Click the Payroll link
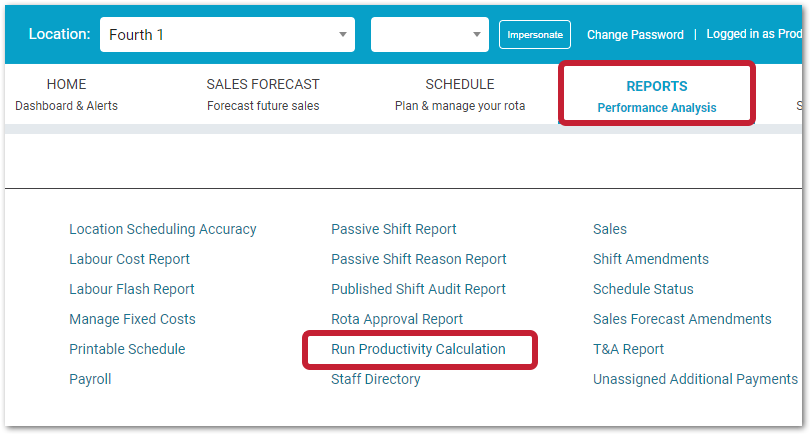 click(x=90, y=379)
